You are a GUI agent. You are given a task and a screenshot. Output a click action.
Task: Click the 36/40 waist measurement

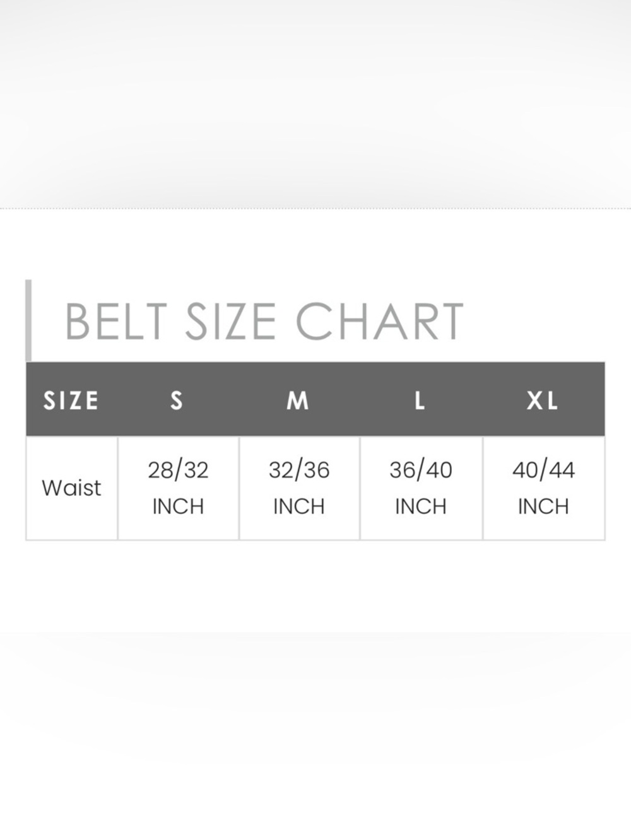click(421, 470)
